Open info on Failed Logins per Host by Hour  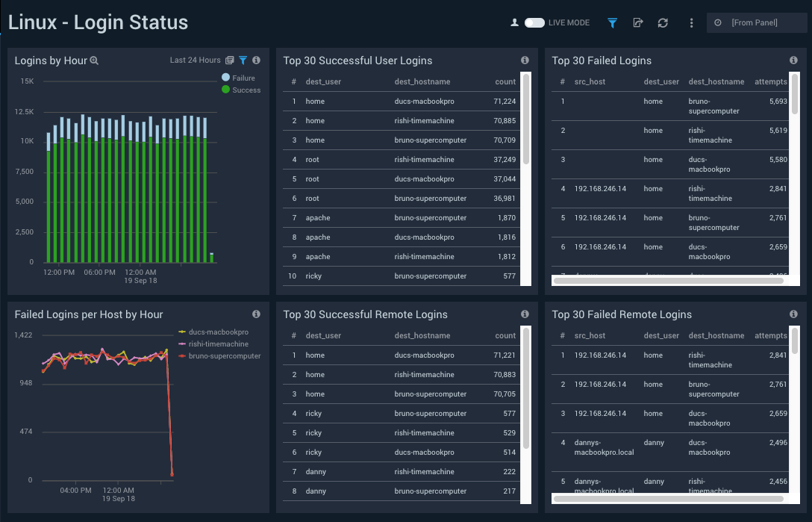(256, 314)
